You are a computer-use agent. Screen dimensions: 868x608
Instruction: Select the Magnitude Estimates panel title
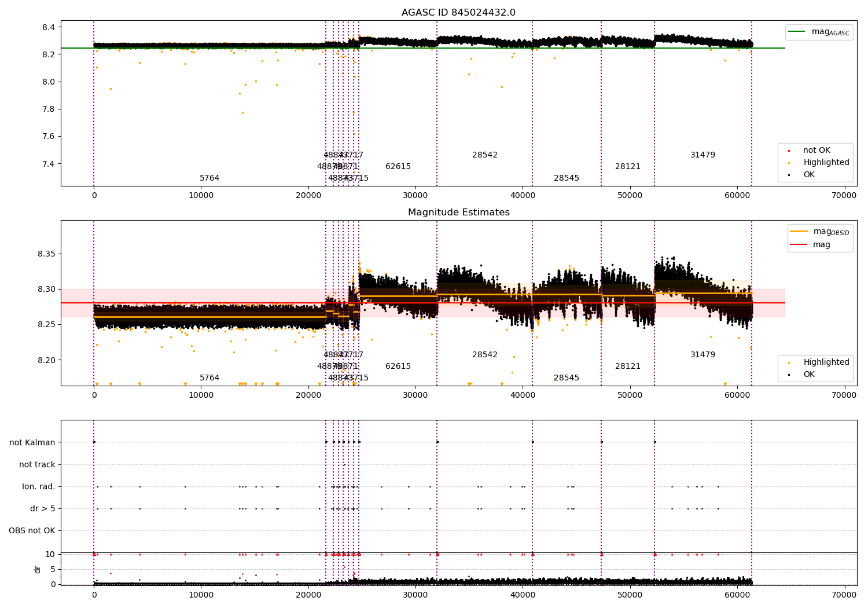tap(459, 213)
